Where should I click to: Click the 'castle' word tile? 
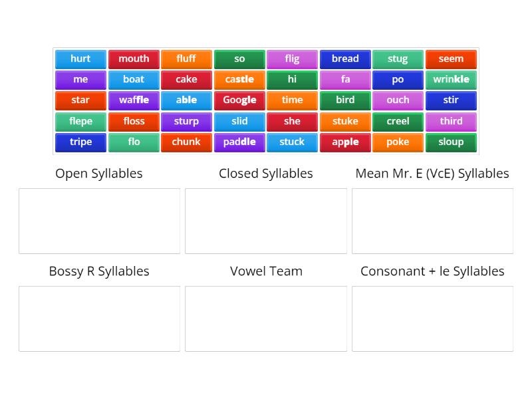(239, 79)
